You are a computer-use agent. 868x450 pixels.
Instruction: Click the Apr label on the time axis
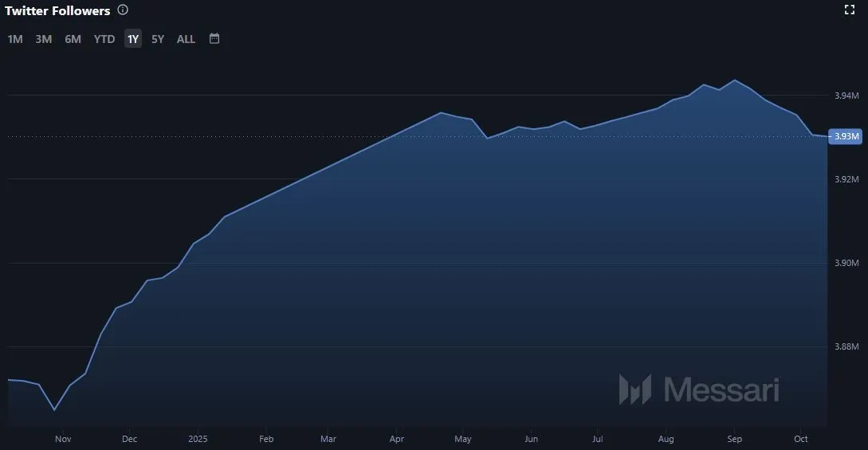click(x=396, y=439)
